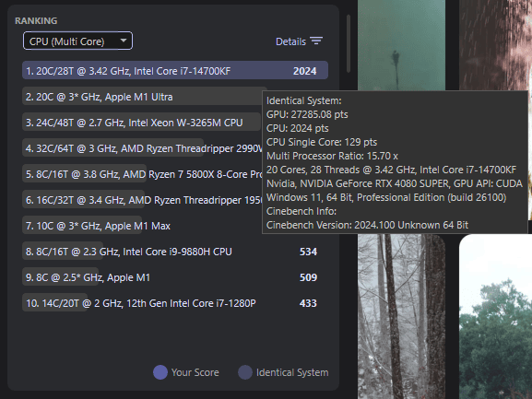Select ranking row Intel Core i7-14700KF
The image size is (532, 399).
[x=175, y=71]
